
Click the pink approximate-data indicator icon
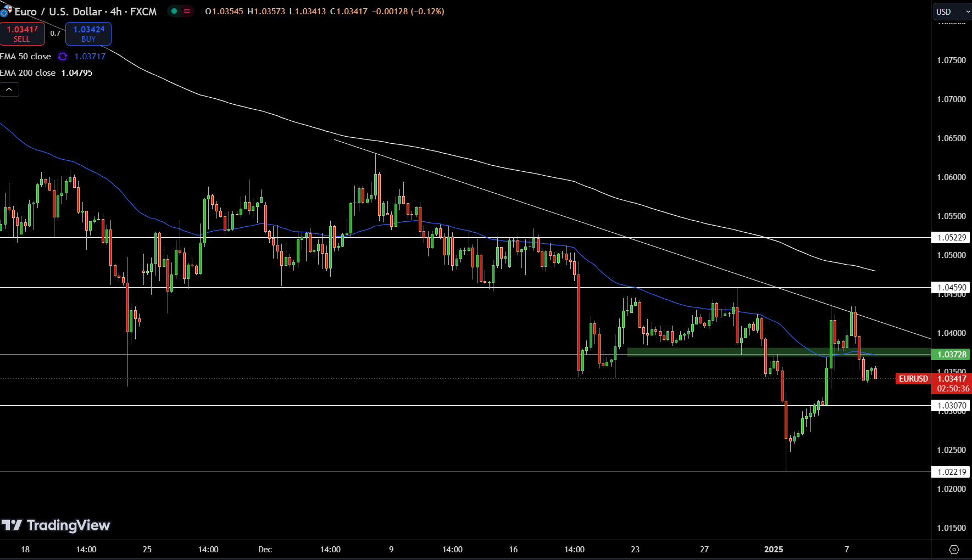pos(187,11)
